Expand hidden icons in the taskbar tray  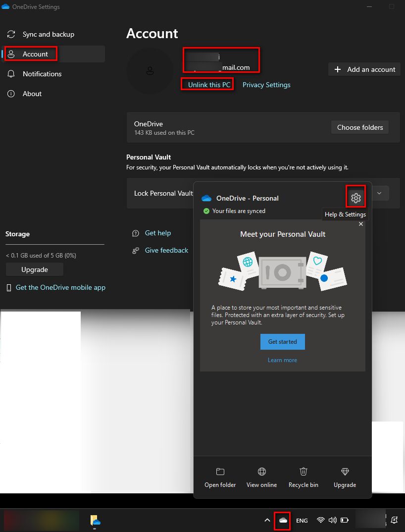point(267,520)
